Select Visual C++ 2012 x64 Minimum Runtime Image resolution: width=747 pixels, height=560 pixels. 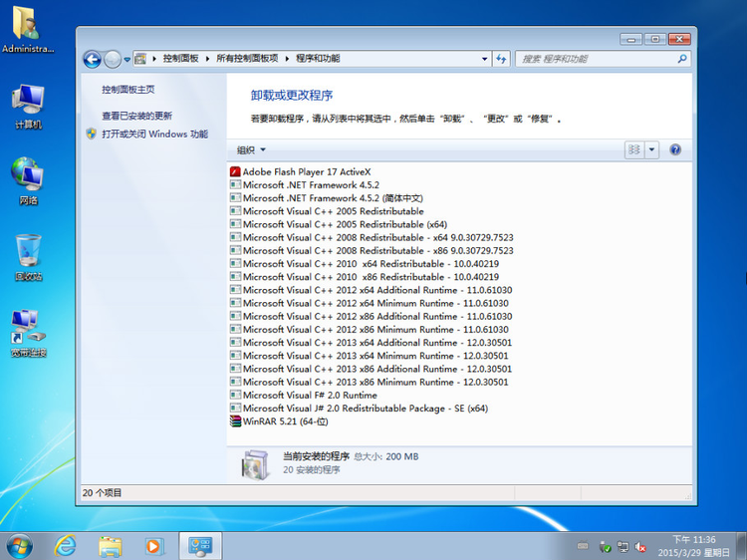tap(370, 303)
